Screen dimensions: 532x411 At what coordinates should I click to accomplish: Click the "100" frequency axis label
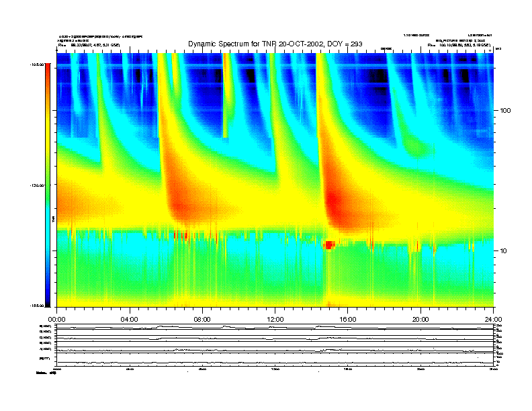click(506, 111)
